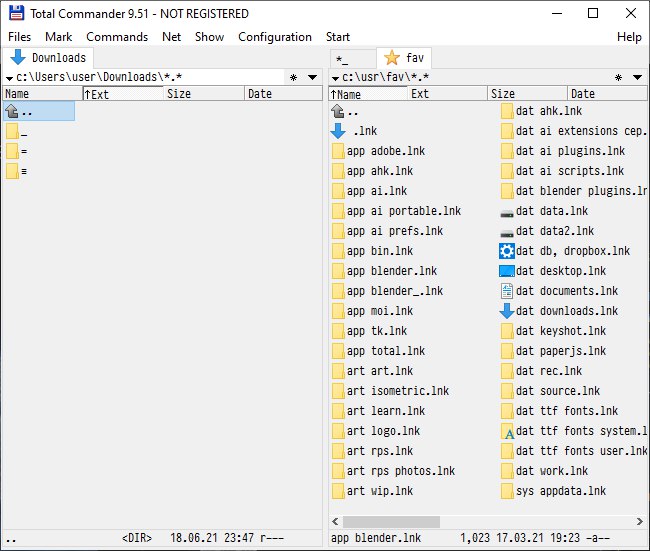
Task: Click drive icon of dat data.lnk
Action: click(507, 213)
